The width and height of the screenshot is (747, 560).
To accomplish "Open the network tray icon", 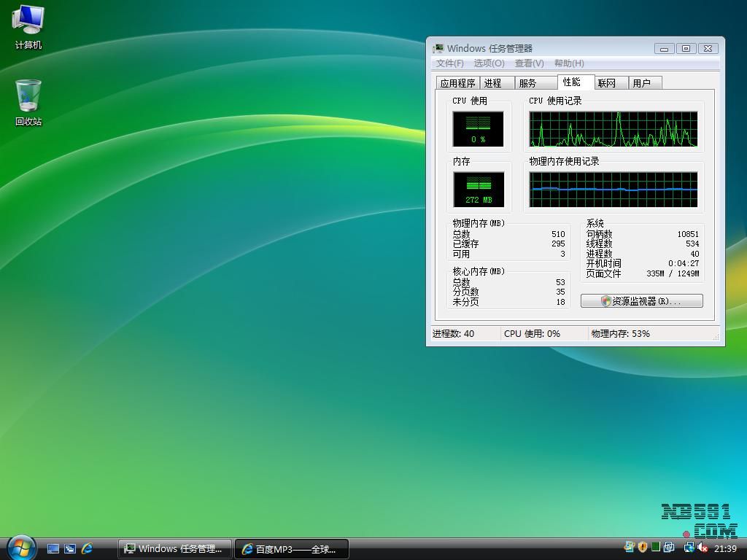I will [689, 548].
